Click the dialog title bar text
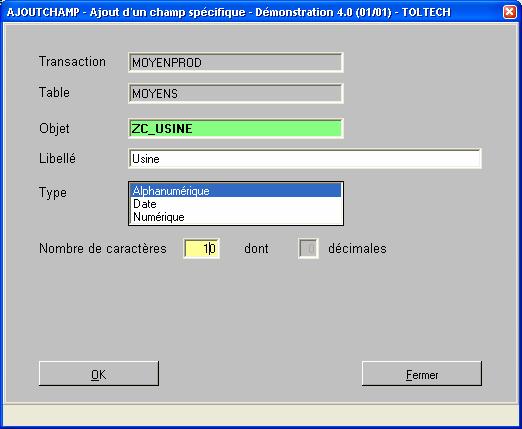522x429 pixels. [229, 12]
